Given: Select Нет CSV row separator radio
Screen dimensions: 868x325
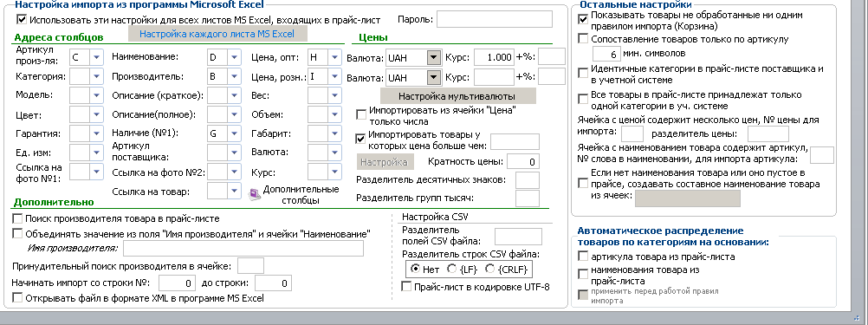Looking at the screenshot, I should coord(415,269).
